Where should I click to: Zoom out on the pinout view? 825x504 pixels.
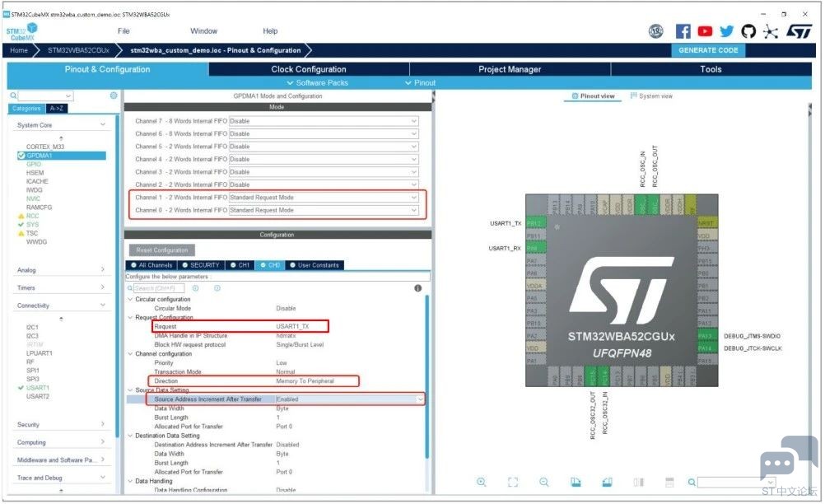click(x=544, y=482)
